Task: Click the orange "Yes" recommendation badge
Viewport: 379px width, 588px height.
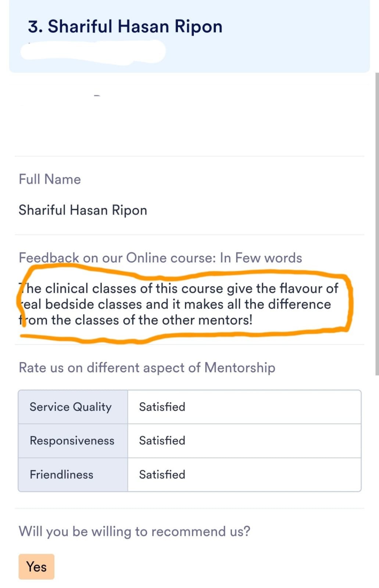Action: [36, 566]
